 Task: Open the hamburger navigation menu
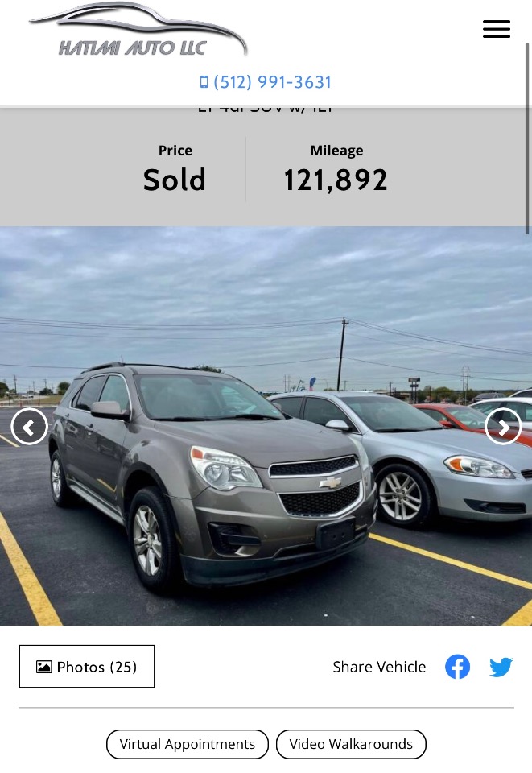[x=496, y=29]
